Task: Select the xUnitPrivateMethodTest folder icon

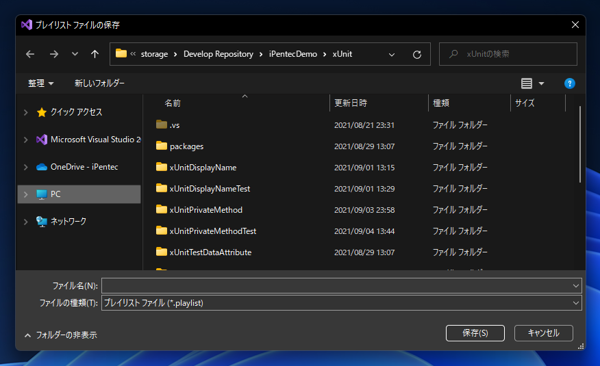Action: (x=161, y=230)
